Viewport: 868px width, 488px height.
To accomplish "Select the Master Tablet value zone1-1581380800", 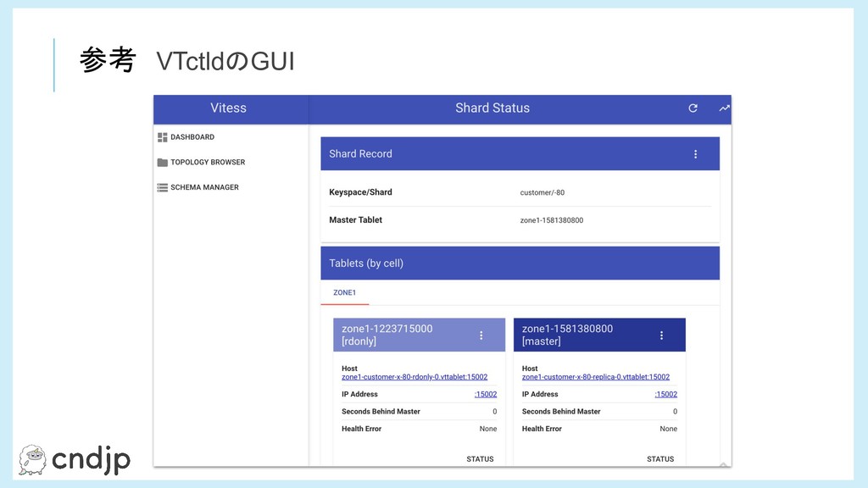I will 551,220.
